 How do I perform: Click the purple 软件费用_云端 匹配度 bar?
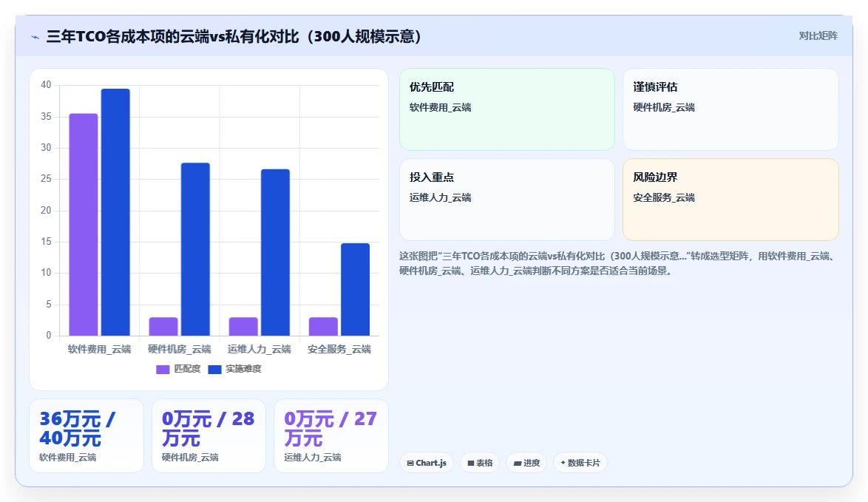pyautogui.click(x=84, y=225)
